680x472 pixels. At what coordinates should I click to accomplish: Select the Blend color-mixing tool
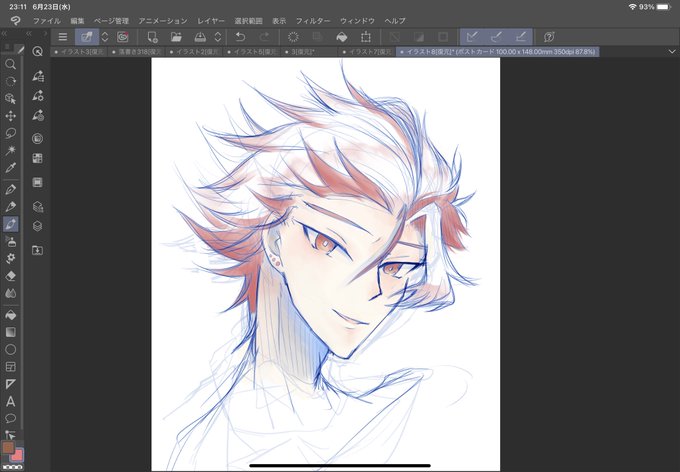click(10, 293)
